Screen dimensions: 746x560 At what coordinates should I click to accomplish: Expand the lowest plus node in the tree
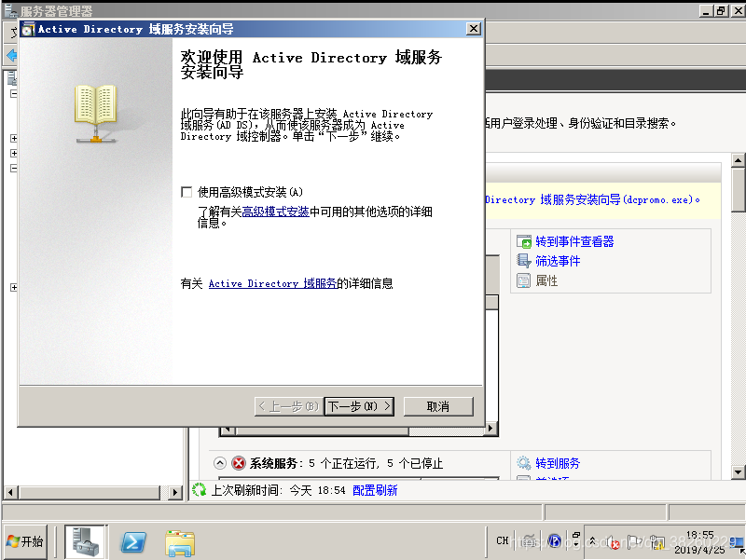[14, 288]
